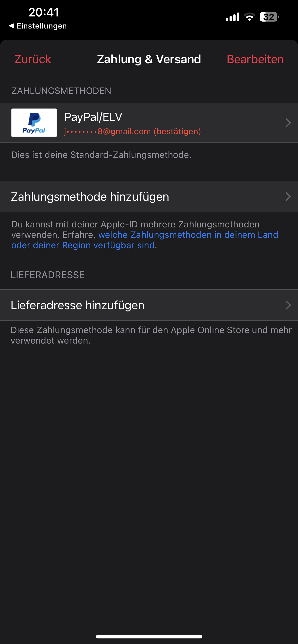Open link about available Zahlungsmethoden in region

145,240
